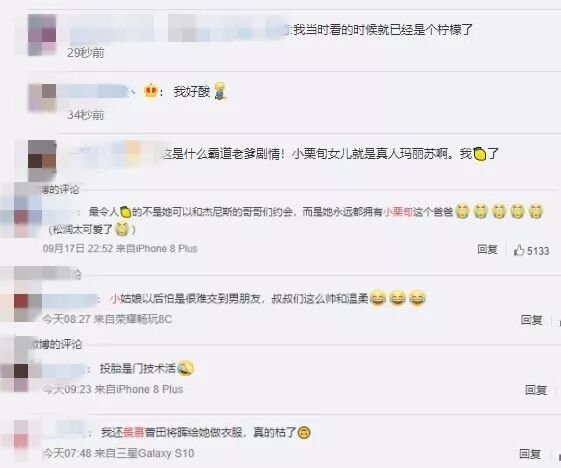This screenshot has height=468, width=561.
Task: Click the first laughing emoji after 叔叔们这么帅和温柔
Action: [x=378, y=298]
